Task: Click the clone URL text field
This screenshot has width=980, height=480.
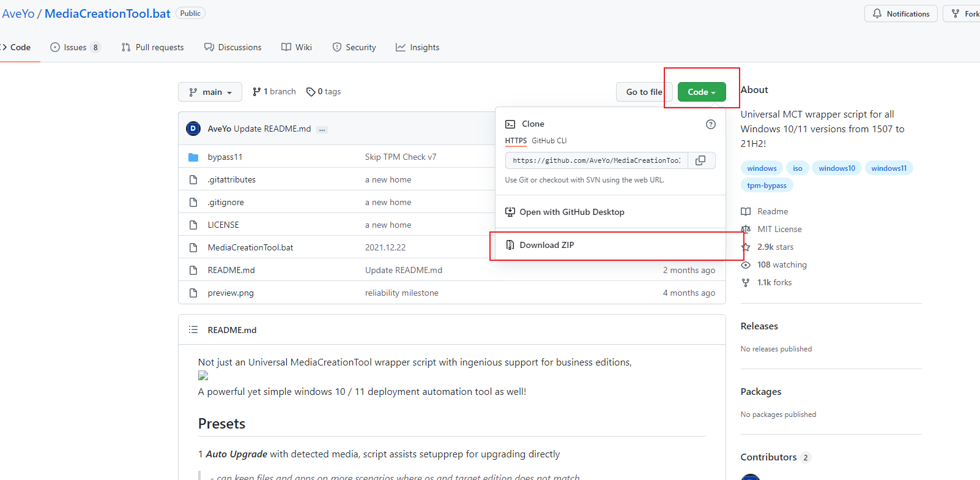Action: (596, 160)
